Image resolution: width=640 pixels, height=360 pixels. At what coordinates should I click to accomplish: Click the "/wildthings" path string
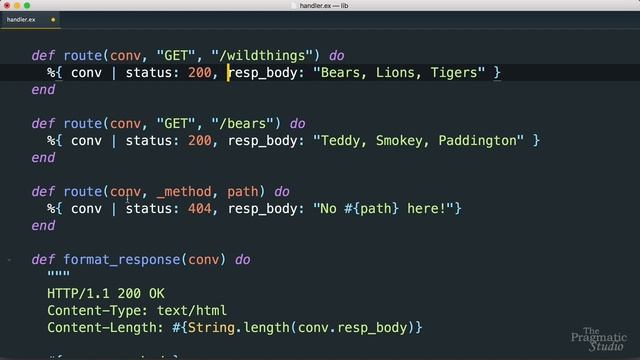(x=262, y=56)
